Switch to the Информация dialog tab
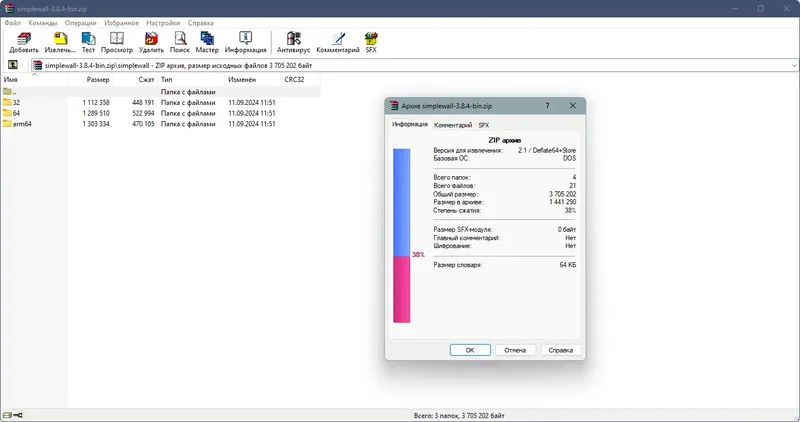Viewport: 800px width, 422px height. 410,125
